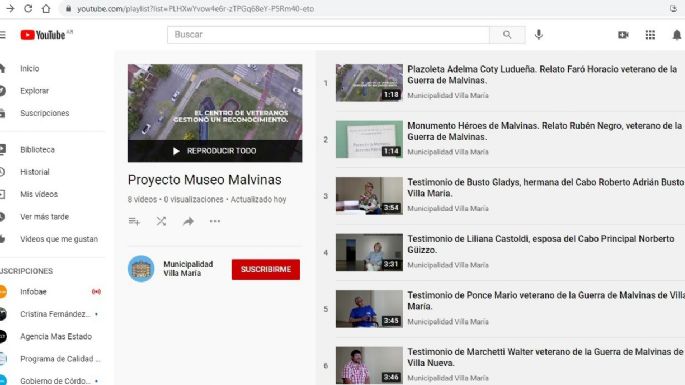Open Ponce Mario testimony thumbnail
Image resolution: width=685 pixels, height=385 pixels.
[x=369, y=309]
